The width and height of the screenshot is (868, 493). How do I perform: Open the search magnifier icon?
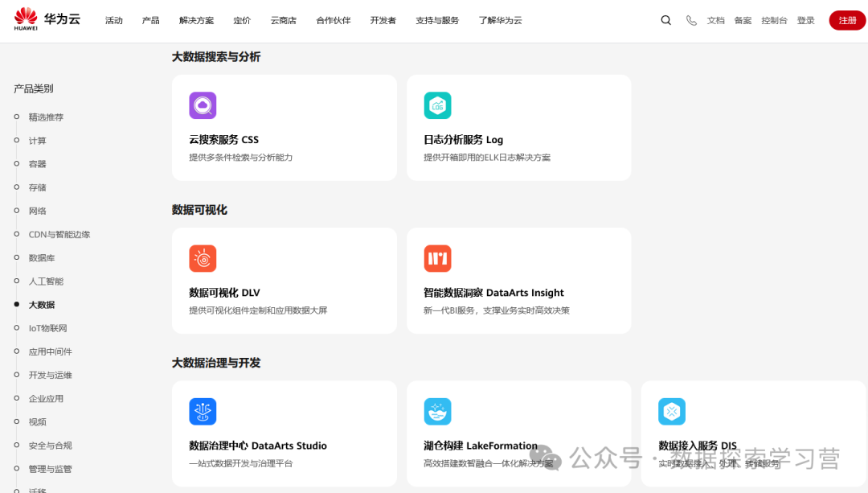tap(665, 21)
